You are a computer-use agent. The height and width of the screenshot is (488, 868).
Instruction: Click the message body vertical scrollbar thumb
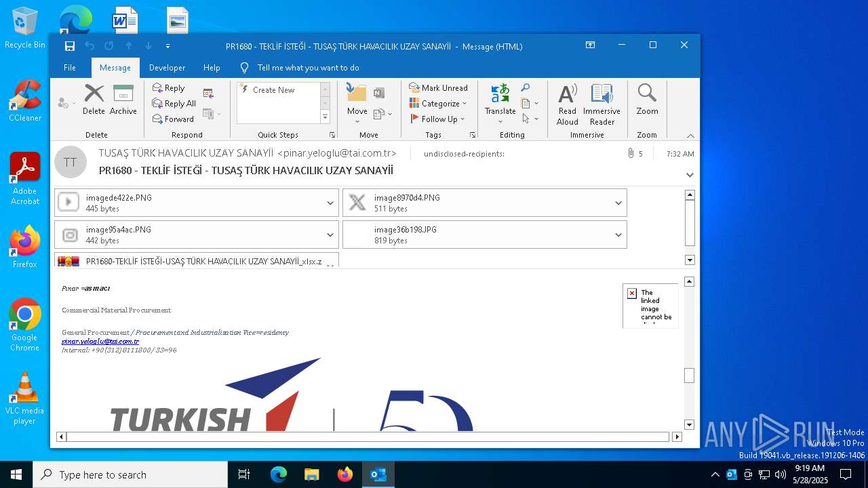[689, 375]
